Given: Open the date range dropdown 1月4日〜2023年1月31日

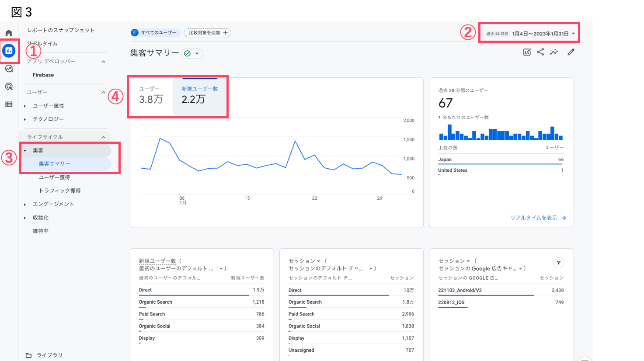Looking at the screenshot, I should click(x=531, y=34).
